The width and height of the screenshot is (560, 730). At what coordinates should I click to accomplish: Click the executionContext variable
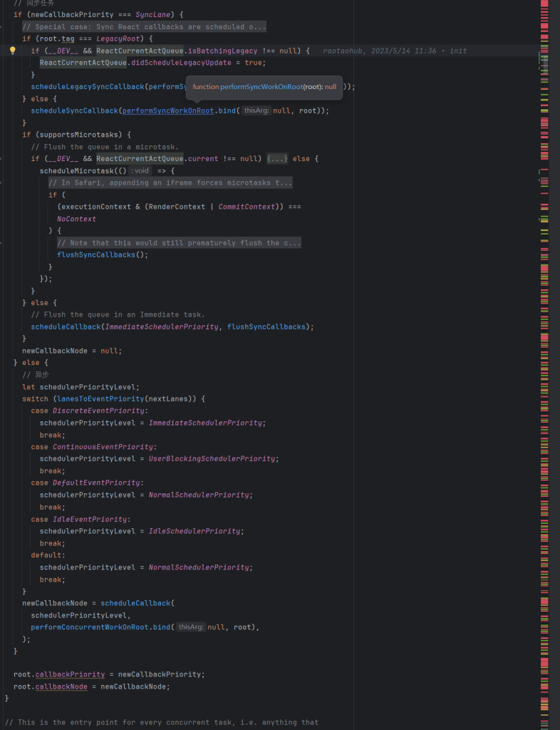click(x=96, y=207)
